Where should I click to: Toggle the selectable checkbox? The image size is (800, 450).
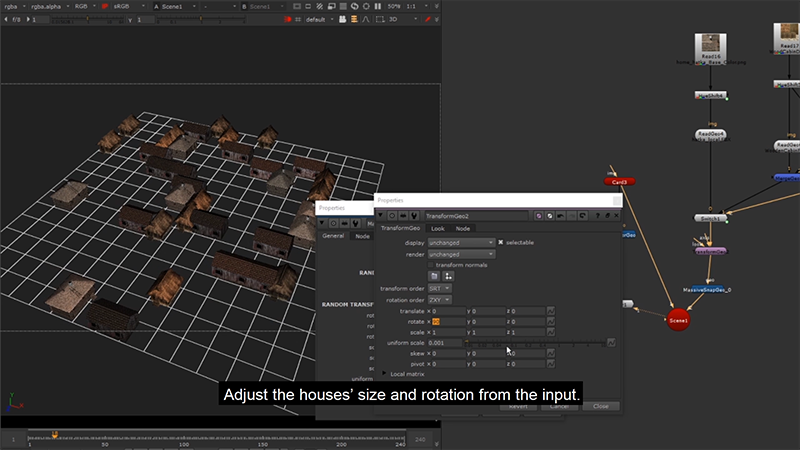(501, 242)
